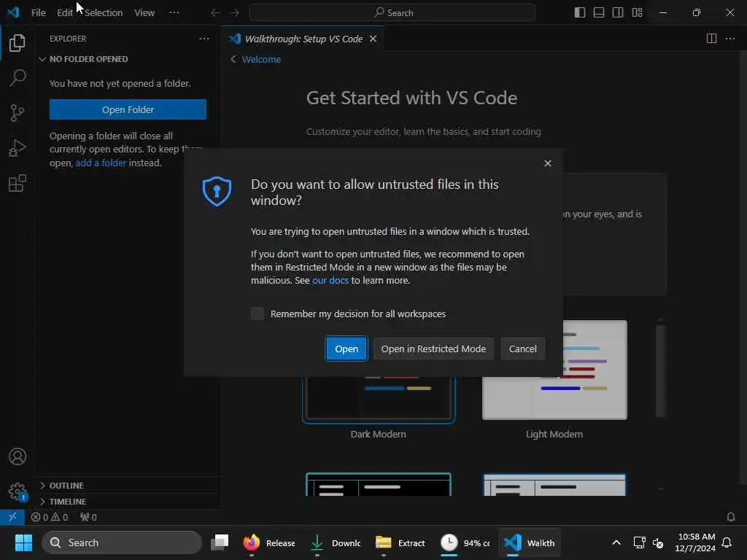The width and height of the screenshot is (747, 560).
Task: Toggle secondary side bar layout icon
Action: click(618, 12)
